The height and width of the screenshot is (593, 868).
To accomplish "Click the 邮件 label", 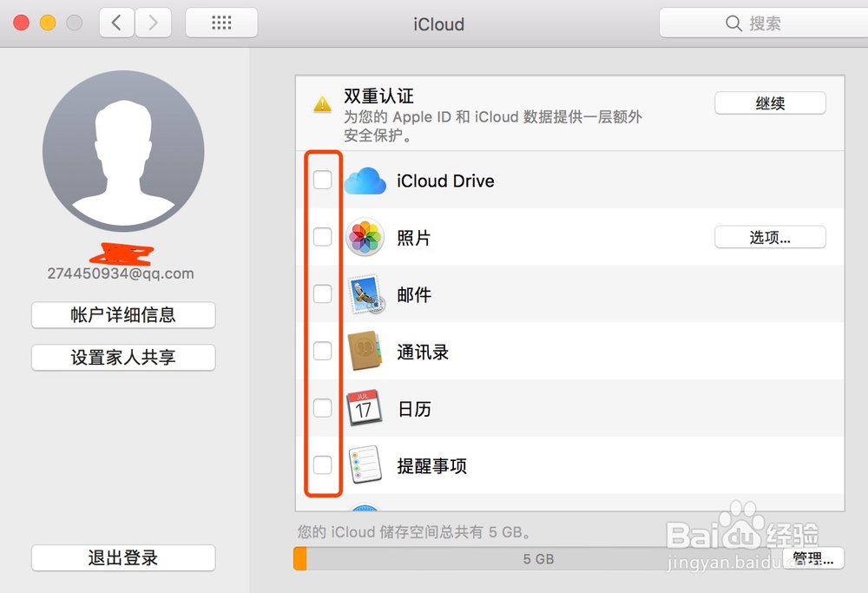I will coord(414,294).
